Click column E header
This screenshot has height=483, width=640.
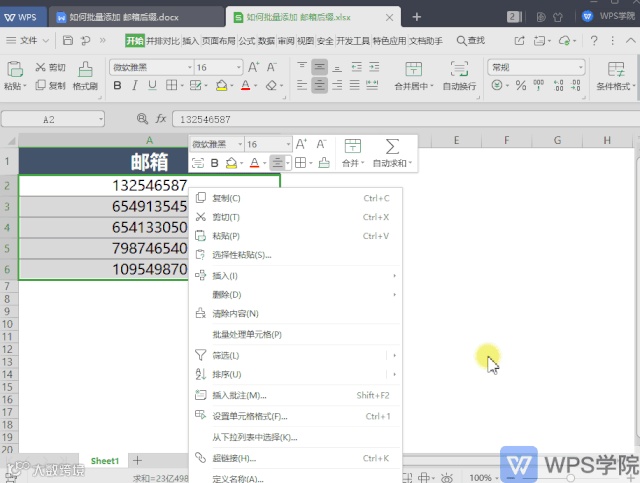456,140
